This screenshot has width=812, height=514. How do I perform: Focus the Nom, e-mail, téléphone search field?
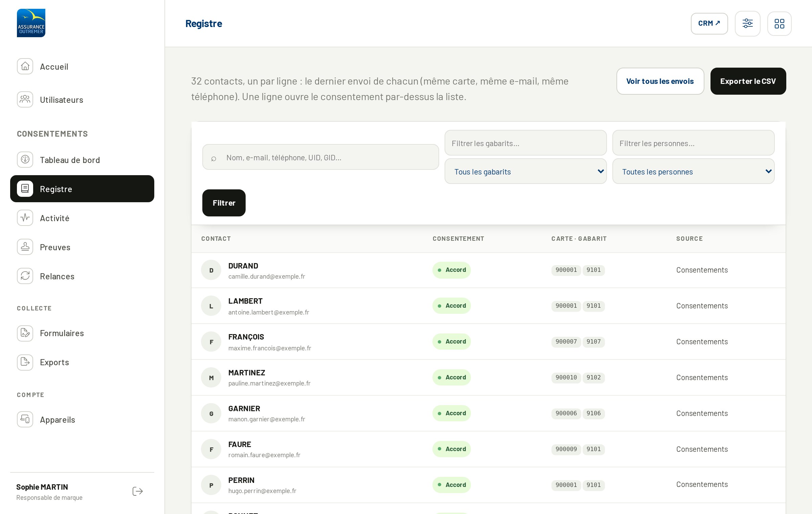321,157
